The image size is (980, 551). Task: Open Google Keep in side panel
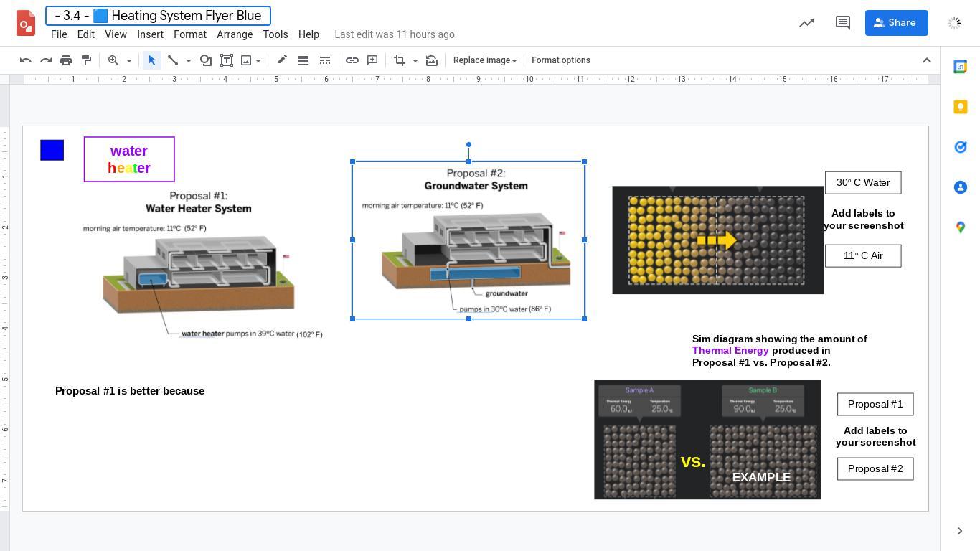point(961,107)
